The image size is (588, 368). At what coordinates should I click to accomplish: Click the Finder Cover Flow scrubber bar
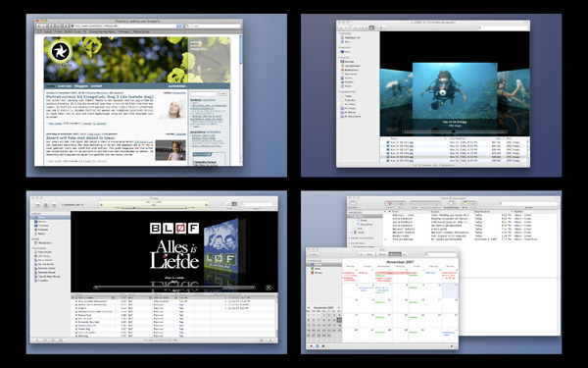[455, 131]
